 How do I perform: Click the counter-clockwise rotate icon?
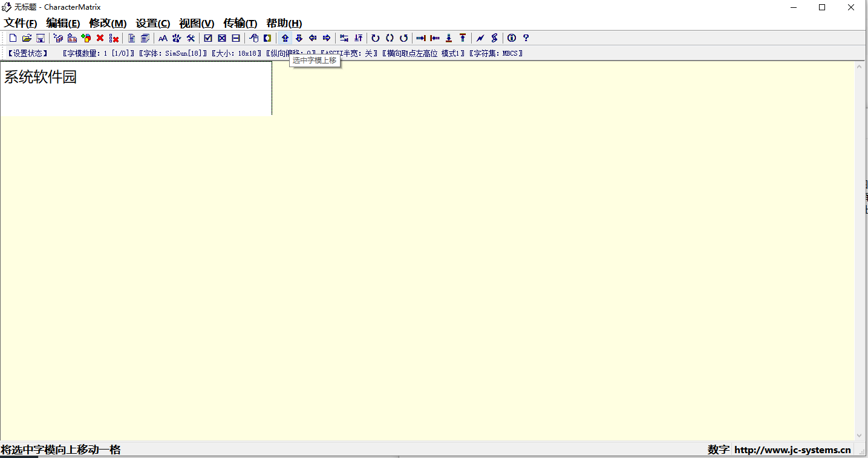point(403,38)
